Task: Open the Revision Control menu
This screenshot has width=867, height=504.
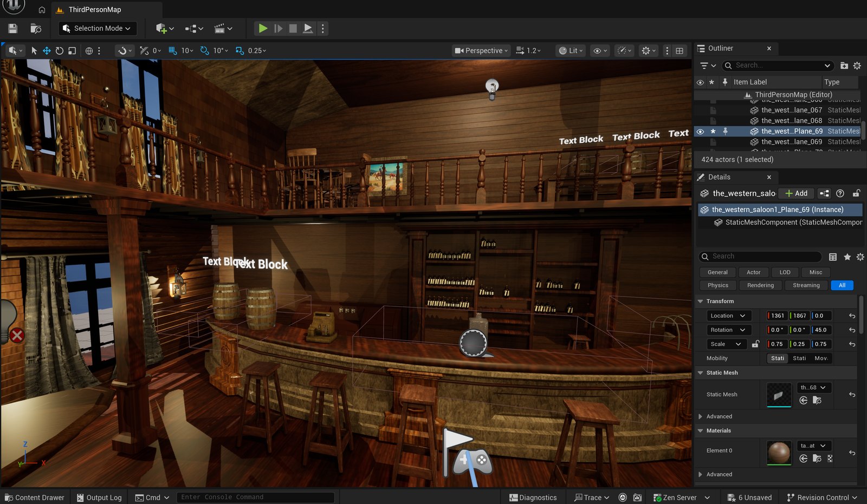Action: click(x=822, y=498)
